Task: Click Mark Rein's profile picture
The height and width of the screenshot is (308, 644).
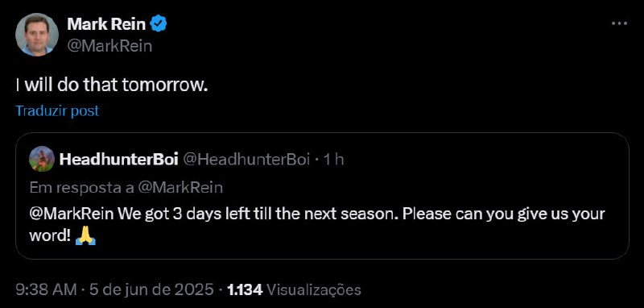Action: coord(36,35)
